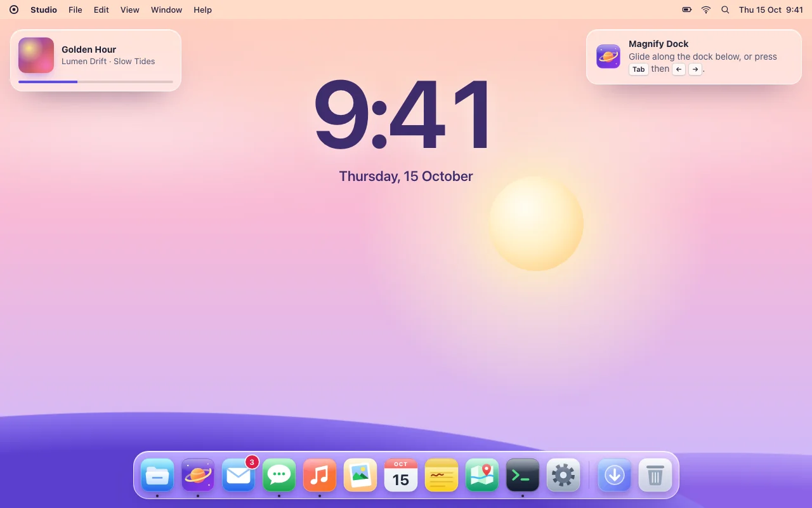This screenshot has height=508, width=812.
Task: Click the left arrow key hint
Action: click(679, 69)
